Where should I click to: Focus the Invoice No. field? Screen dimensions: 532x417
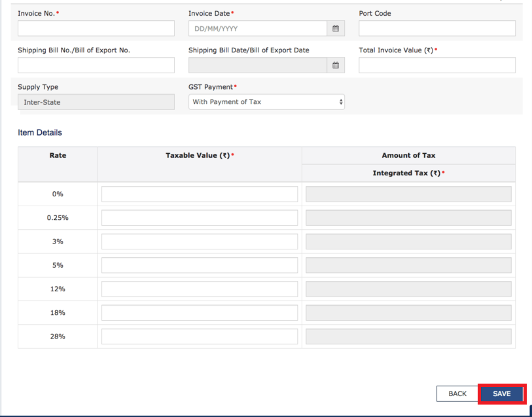96,29
